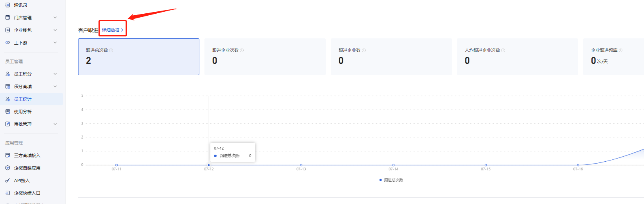The height and width of the screenshot is (204, 644).
Task: Expand the 门店管理 menu chevron
Action: point(55,18)
